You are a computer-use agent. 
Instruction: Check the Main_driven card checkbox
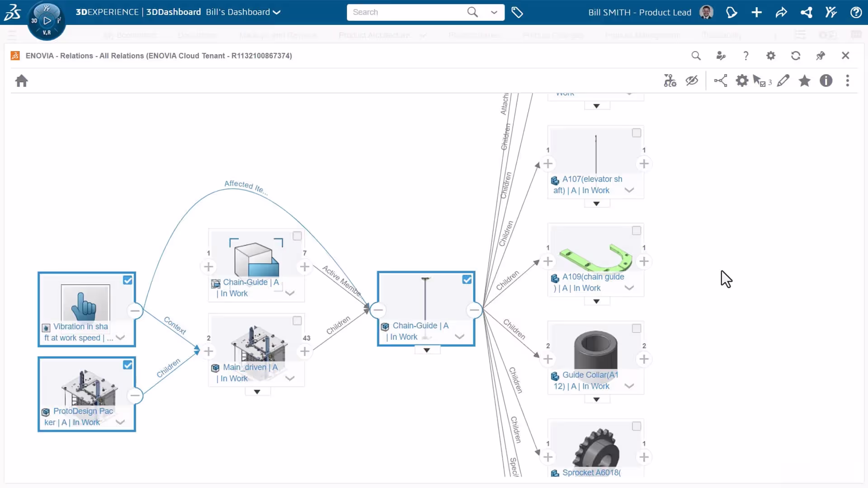pos(297,321)
